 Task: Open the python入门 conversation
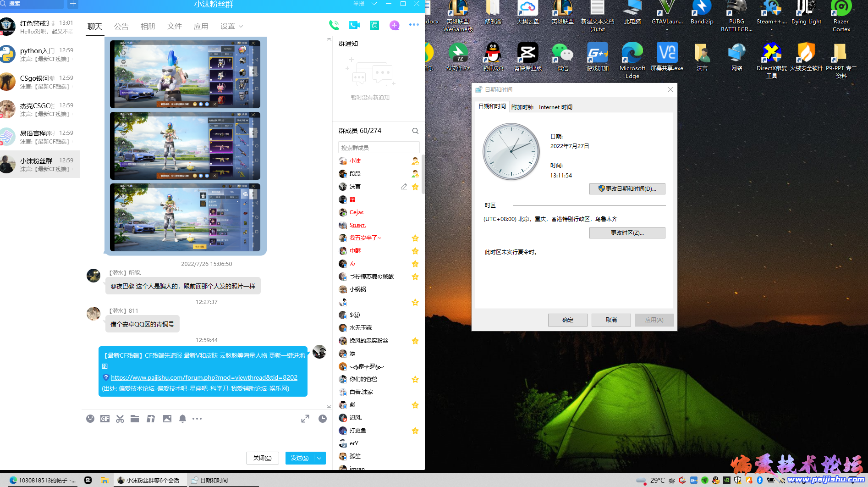click(x=40, y=54)
